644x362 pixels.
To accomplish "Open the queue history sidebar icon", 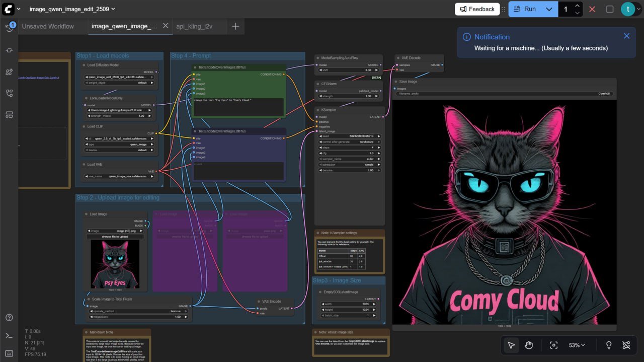I will click(9, 27).
